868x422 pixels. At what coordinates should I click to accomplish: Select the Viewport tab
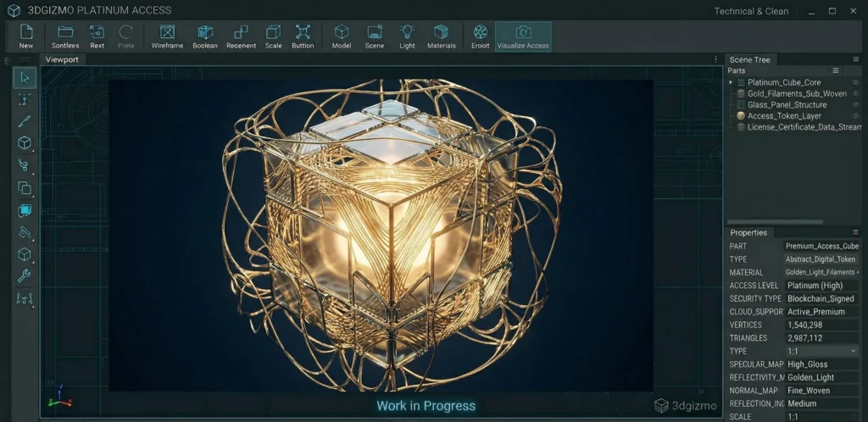tap(62, 59)
